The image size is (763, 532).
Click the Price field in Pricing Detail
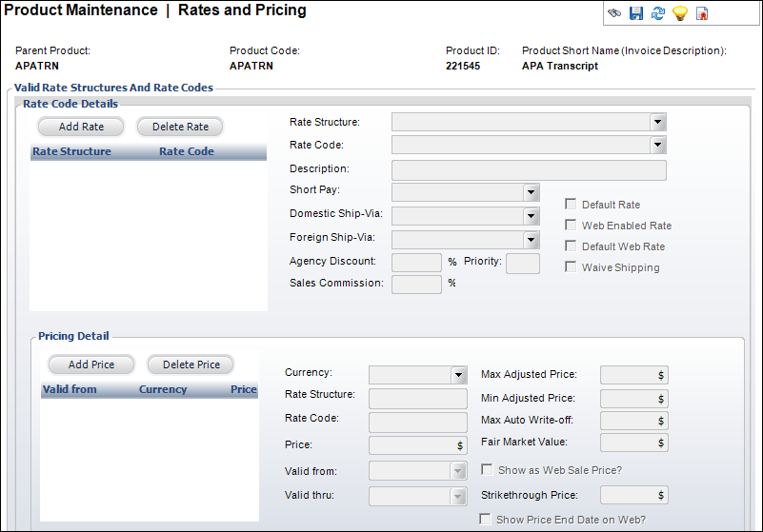click(x=418, y=445)
